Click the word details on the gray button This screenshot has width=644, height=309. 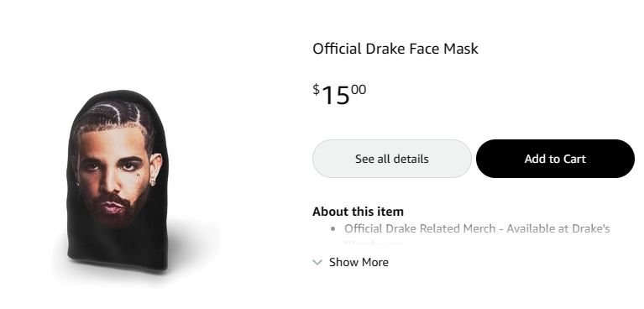pos(411,159)
